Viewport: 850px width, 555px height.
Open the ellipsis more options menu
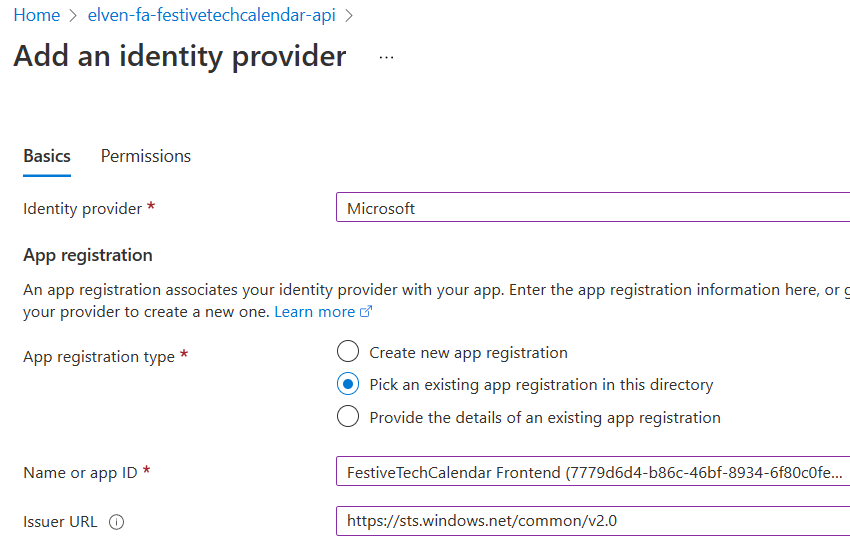[387, 57]
